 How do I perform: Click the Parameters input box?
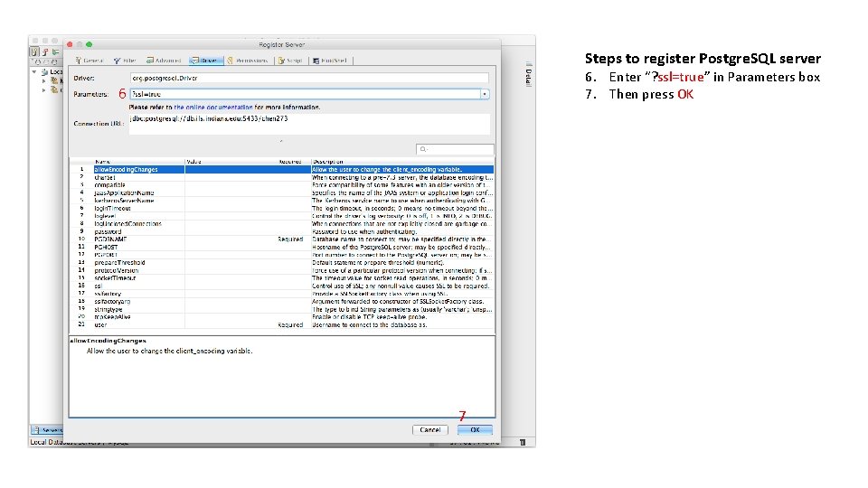click(305, 94)
